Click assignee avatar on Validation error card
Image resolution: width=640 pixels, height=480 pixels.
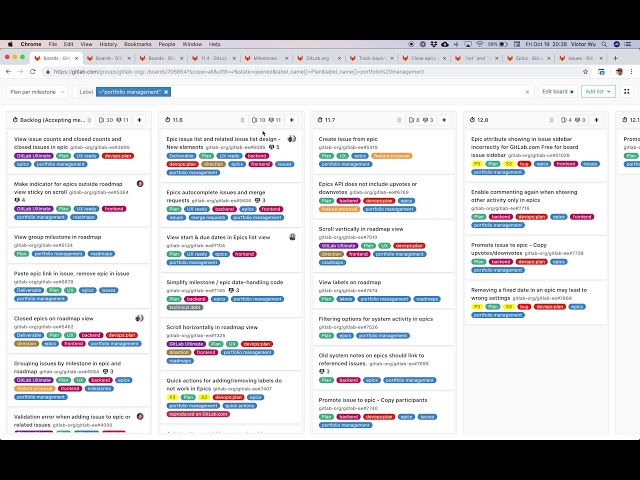(140, 416)
